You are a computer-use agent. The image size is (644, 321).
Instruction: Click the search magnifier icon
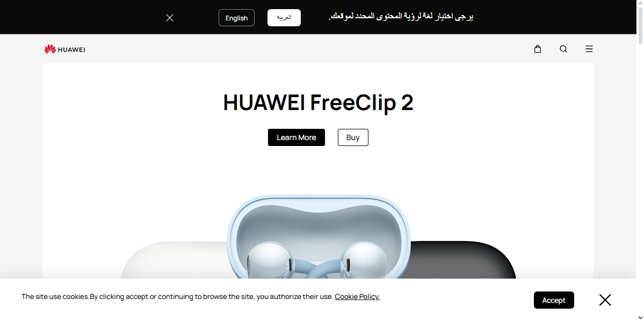pos(563,49)
